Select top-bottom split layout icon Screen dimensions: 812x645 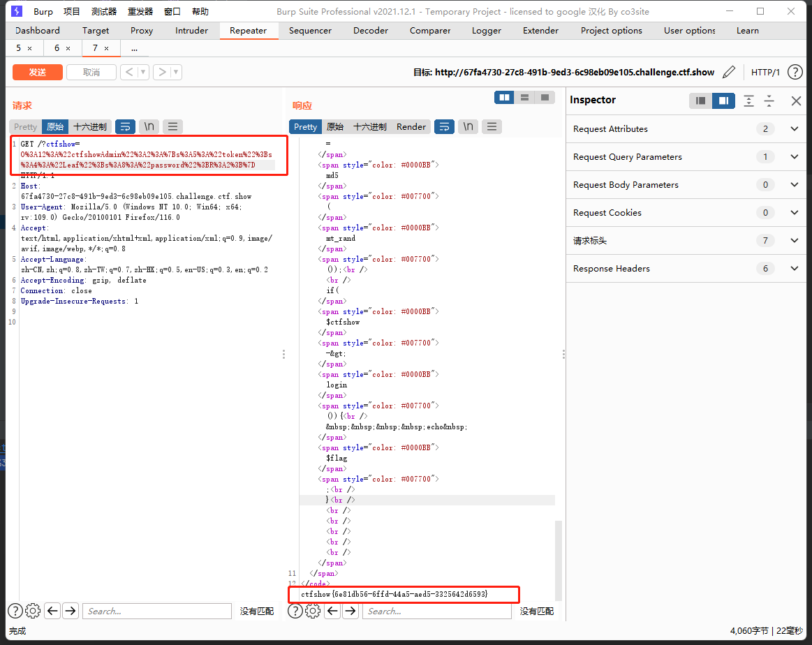click(x=524, y=97)
